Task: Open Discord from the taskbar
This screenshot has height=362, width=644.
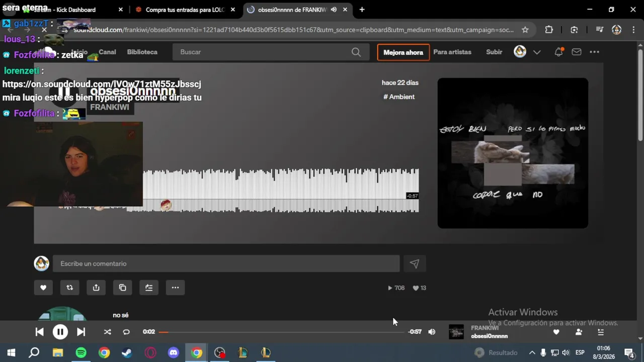Action: (174, 352)
